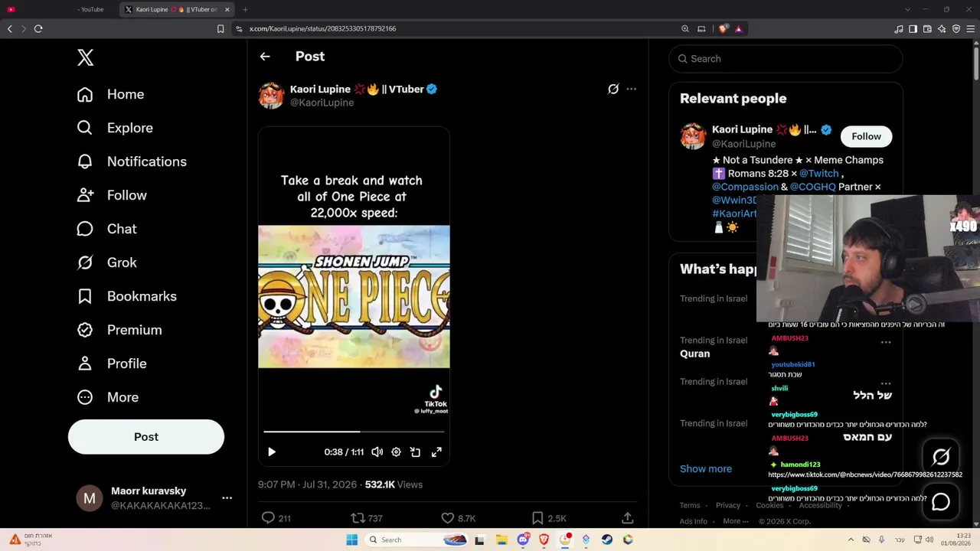Image resolution: width=980 pixels, height=551 pixels.
Task: Show hidden system tray icons
Action: point(851,540)
